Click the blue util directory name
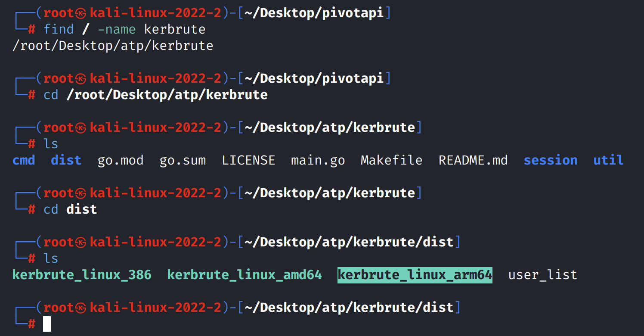 (608, 160)
